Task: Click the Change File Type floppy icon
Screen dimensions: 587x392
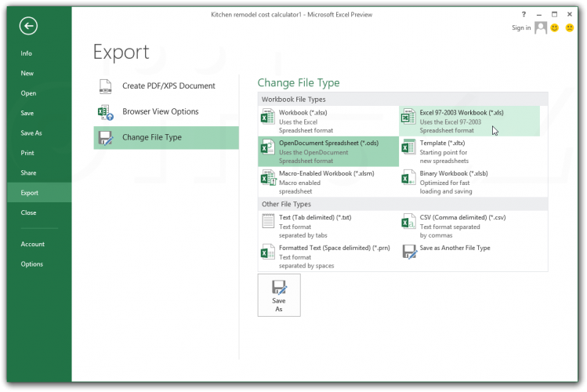Action: [106, 138]
